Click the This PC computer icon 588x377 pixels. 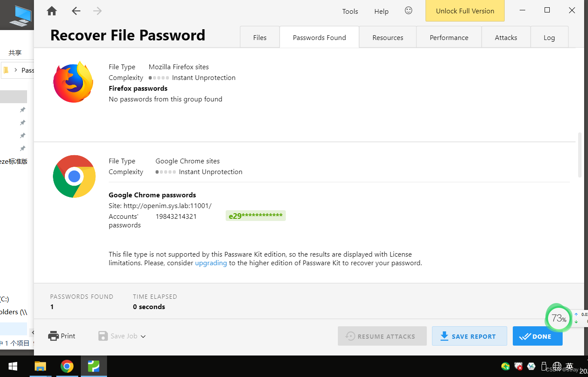tap(21, 16)
